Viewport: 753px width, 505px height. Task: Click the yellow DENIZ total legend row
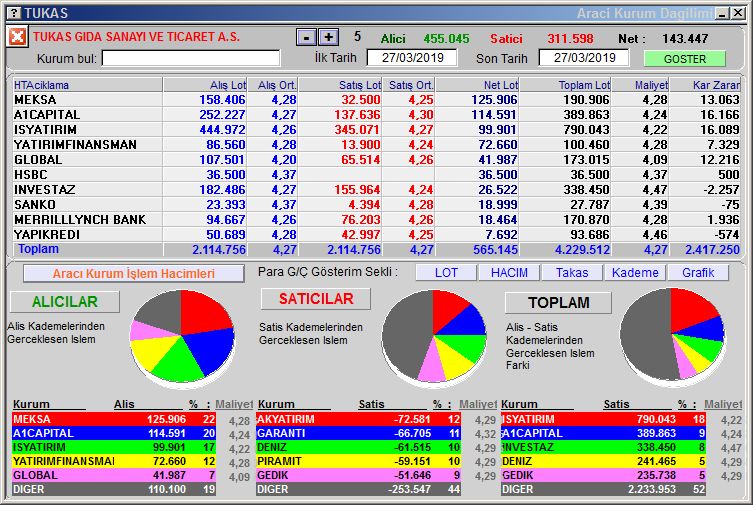tap(604, 461)
